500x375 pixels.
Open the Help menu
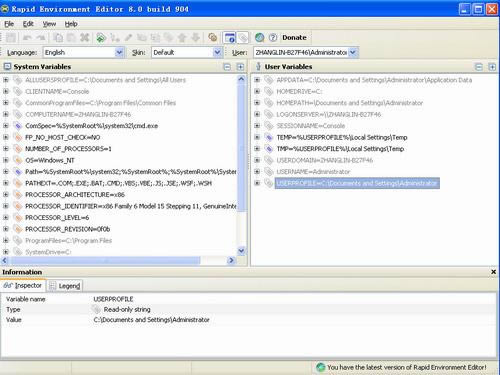tap(71, 24)
